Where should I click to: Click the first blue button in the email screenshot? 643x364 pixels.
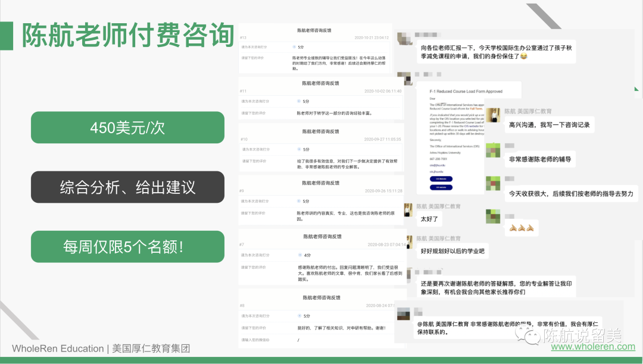pyautogui.click(x=441, y=178)
